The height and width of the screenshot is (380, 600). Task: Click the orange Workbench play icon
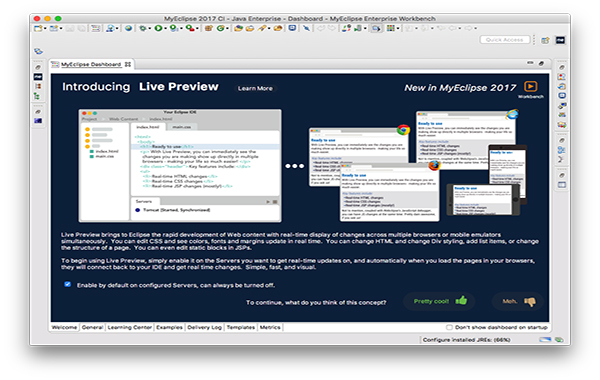[x=530, y=86]
